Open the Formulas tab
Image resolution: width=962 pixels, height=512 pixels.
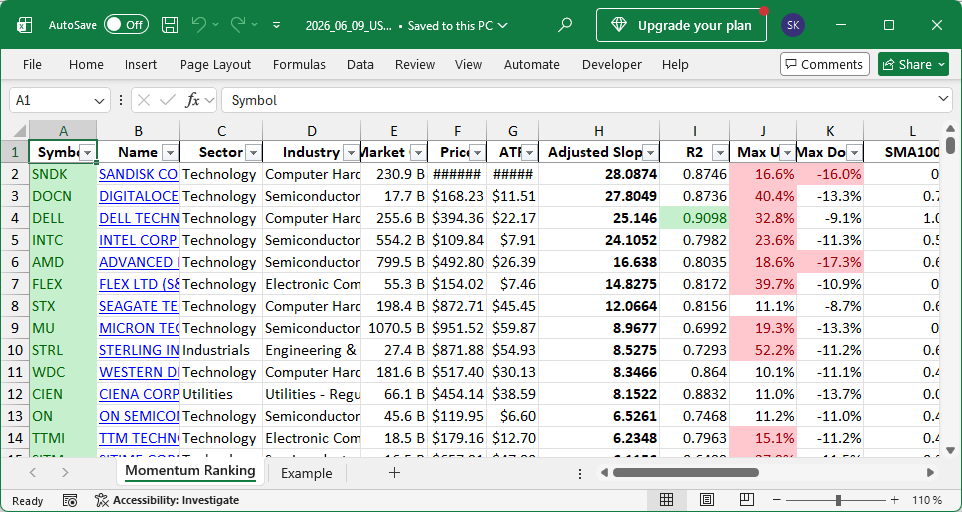click(299, 64)
